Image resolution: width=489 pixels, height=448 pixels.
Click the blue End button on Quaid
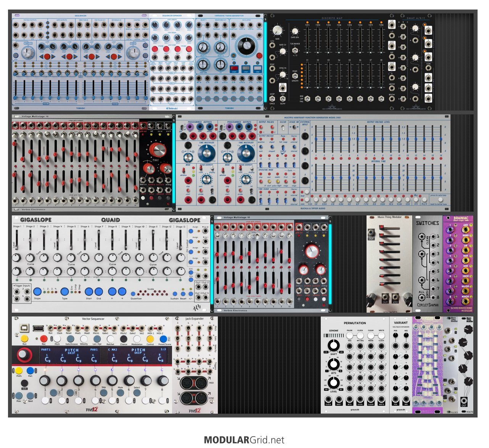click(x=98, y=292)
